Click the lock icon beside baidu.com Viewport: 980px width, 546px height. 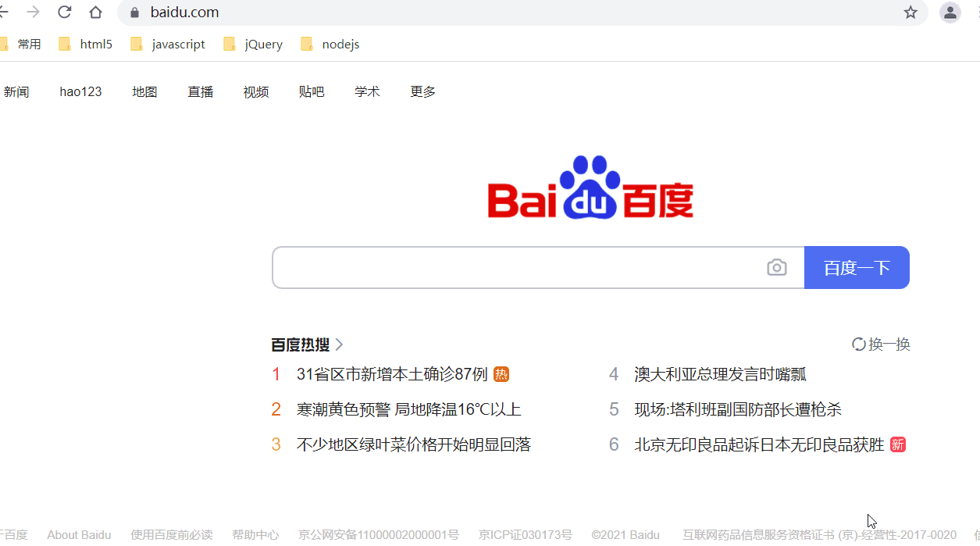click(134, 12)
